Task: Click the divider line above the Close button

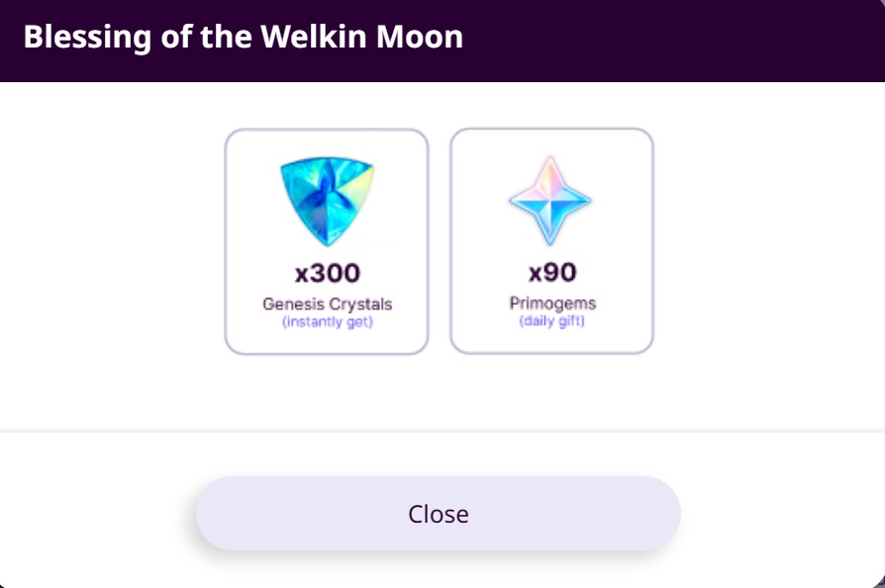Action: (x=442, y=432)
